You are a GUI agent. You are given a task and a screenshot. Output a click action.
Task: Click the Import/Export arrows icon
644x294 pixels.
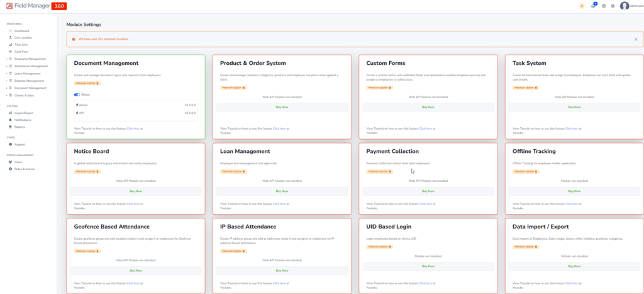point(10,113)
